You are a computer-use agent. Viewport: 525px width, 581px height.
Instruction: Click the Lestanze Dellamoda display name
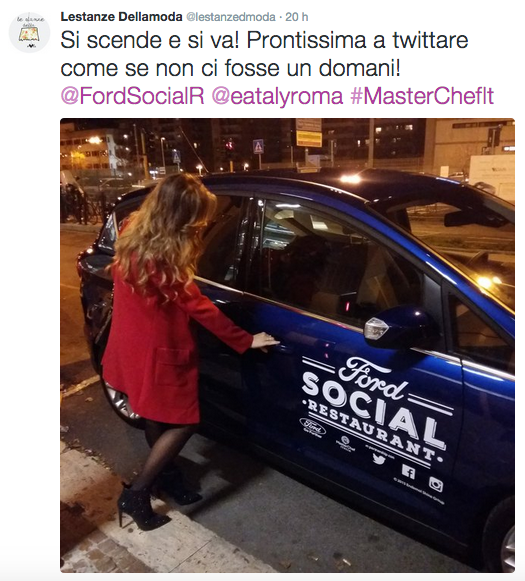(x=121, y=17)
